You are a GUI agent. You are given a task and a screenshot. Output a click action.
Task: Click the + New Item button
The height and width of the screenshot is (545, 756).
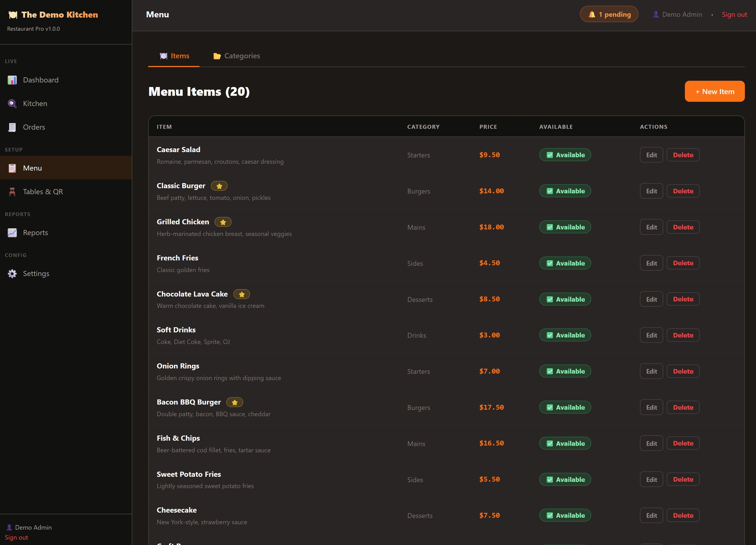tap(715, 92)
